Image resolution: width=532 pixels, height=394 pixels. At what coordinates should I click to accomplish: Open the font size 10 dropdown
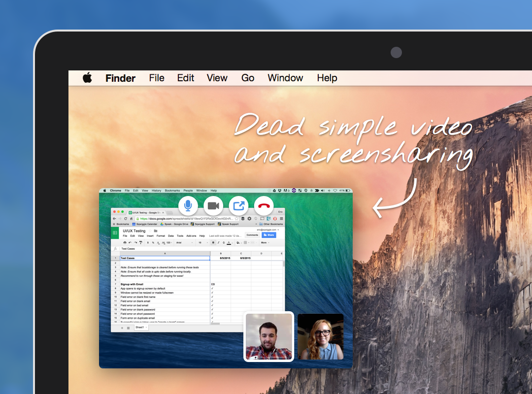pyautogui.click(x=203, y=243)
